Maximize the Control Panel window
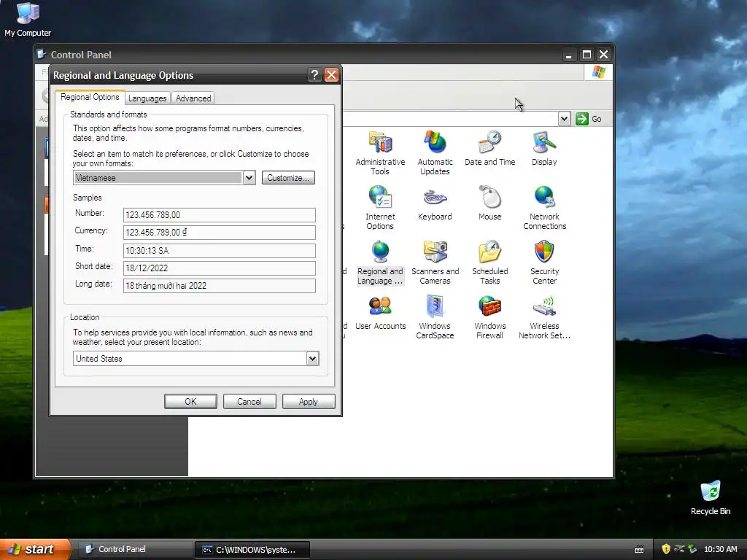747x560 pixels. 587,55
